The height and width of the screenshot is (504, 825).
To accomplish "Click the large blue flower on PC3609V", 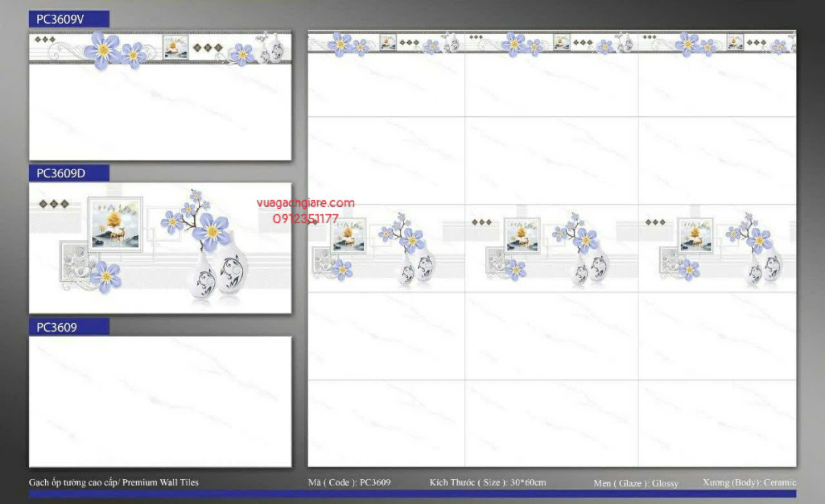I will pos(103,50).
